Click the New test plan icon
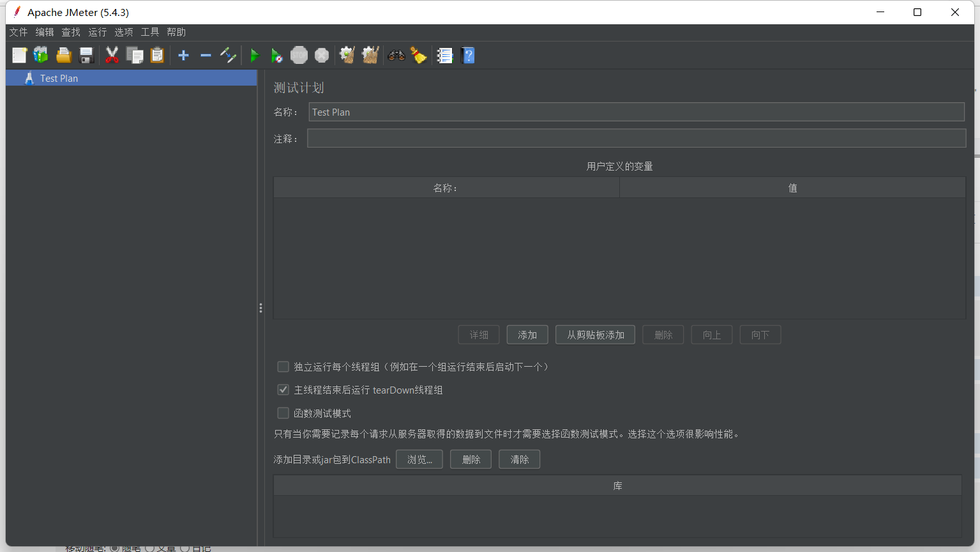The width and height of the screenshot is (980, 552). 19,56
